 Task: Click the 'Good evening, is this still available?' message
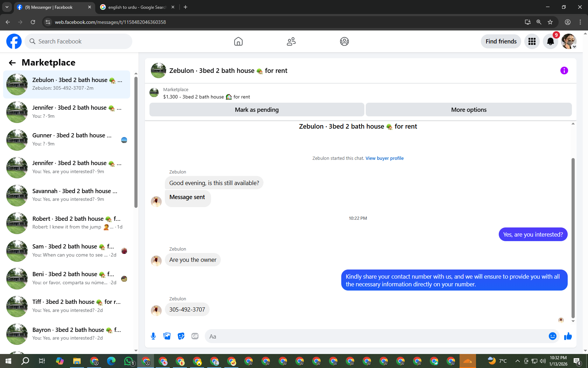pyautogui.click(x=214, y=183)
